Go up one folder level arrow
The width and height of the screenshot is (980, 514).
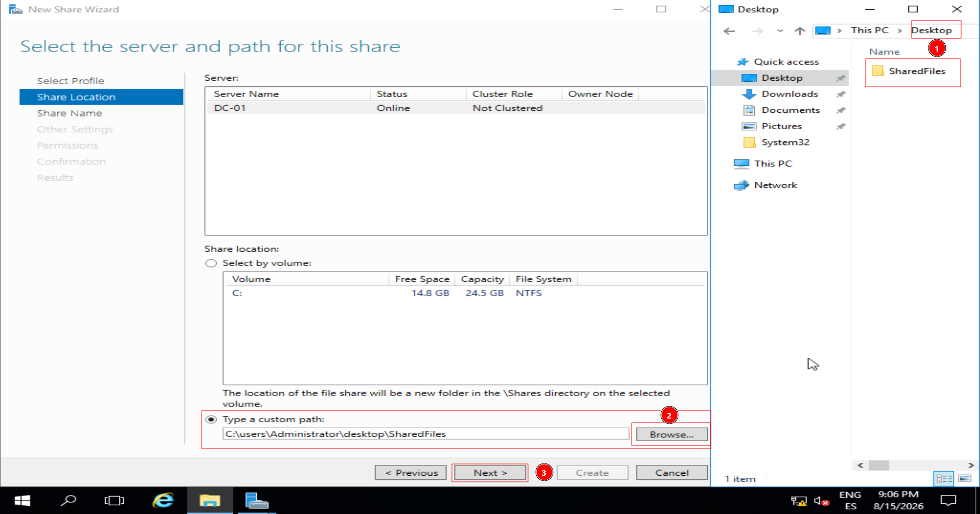800,31
